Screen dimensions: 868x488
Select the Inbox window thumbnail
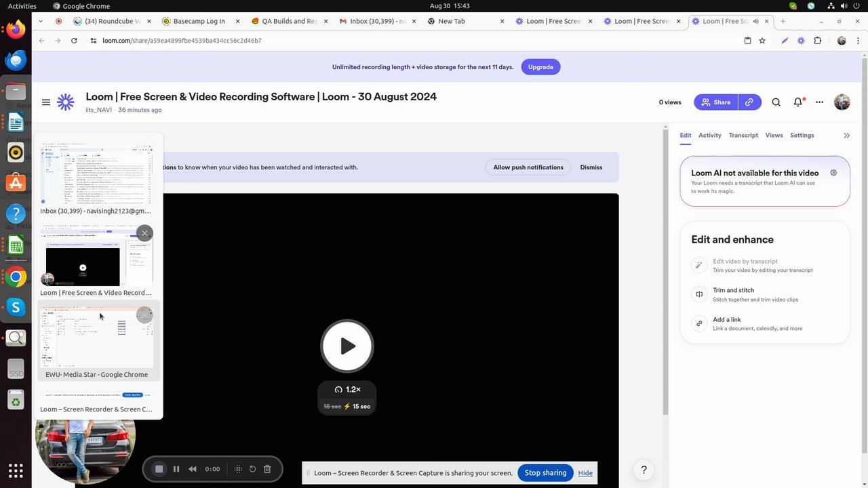(96, 179)
